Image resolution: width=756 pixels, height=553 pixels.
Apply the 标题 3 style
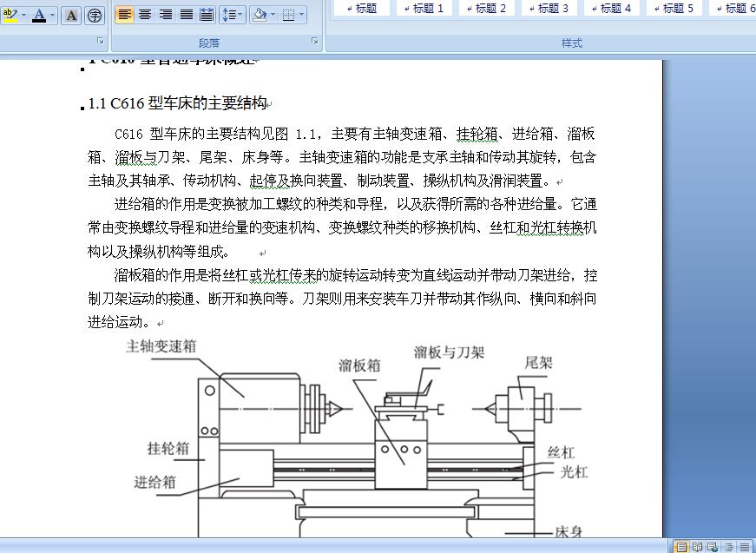coord(549,8)
